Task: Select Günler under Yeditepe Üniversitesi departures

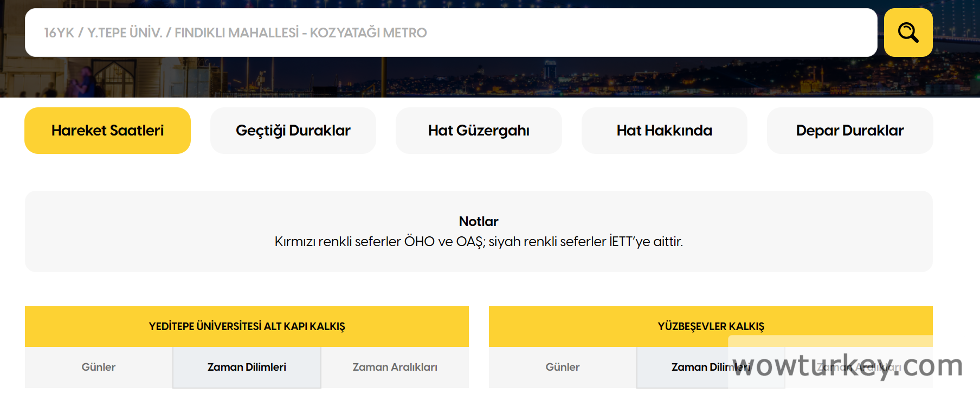Action: pos(99,367)
